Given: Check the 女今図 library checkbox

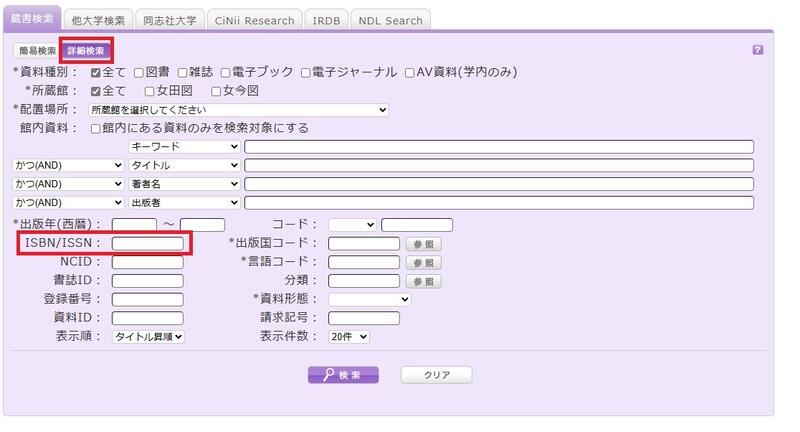Looking at the screenshot, I should click(x=216, y=91).
